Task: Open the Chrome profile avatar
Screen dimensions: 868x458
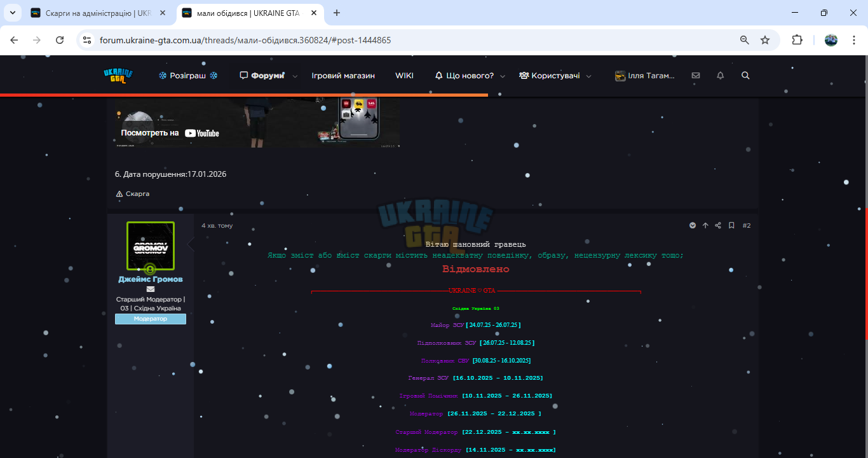Action: pyautogui.click(x=831, y=40)
